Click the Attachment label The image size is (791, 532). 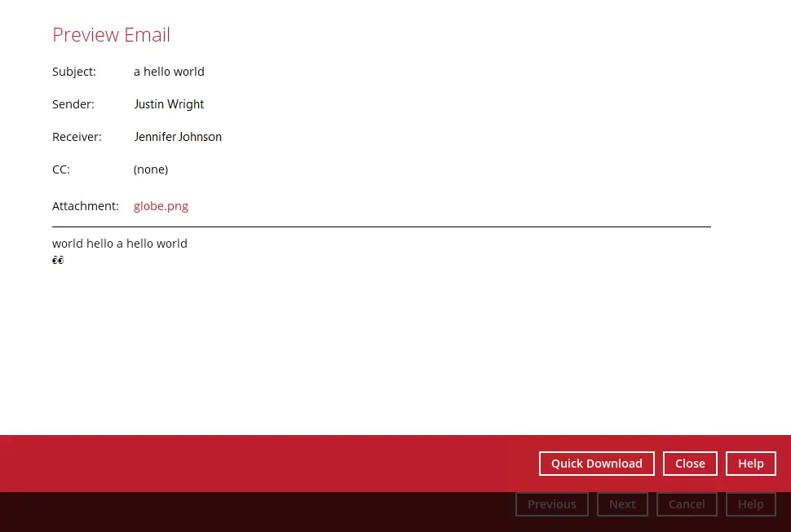coord(85,205)
